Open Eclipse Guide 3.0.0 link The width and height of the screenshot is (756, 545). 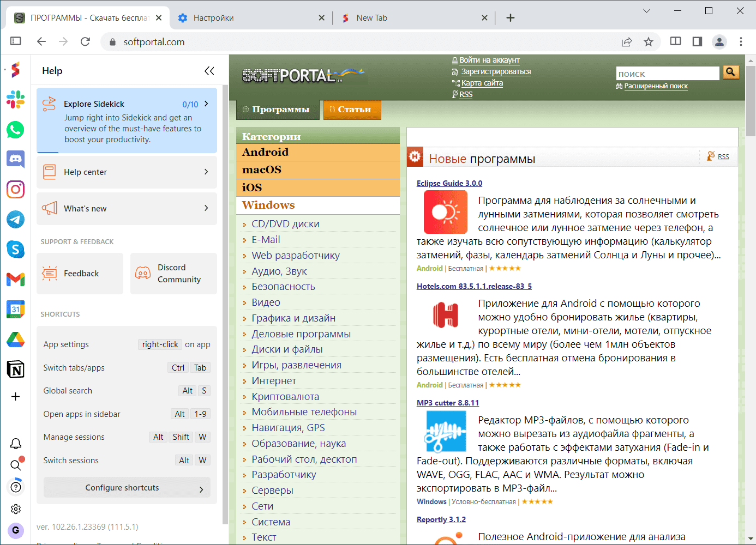click(x=449, y=183)
